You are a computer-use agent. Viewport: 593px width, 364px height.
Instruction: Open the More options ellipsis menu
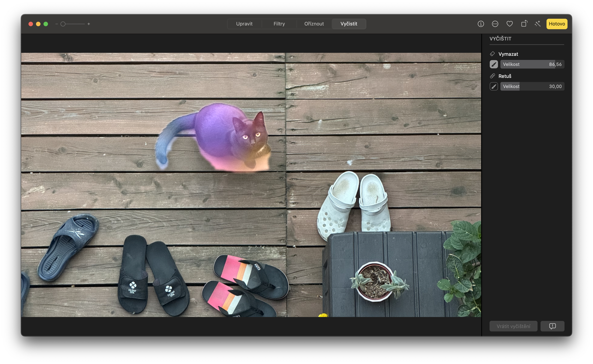pos(495,24)
